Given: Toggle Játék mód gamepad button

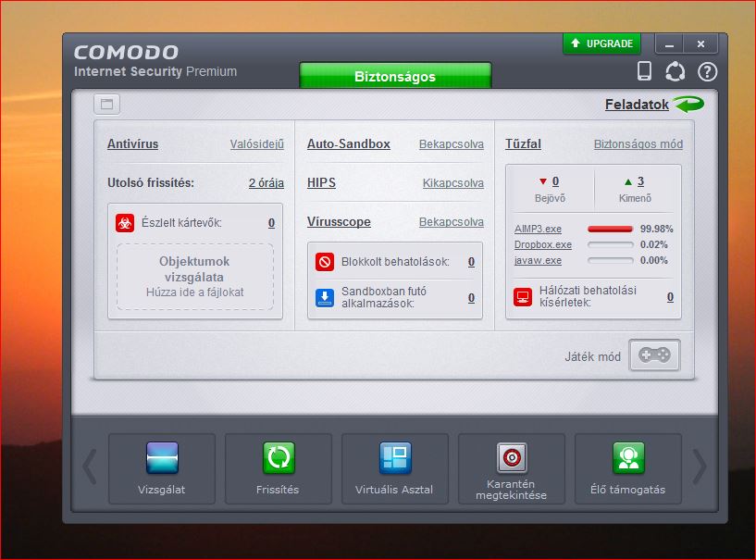Looking at the screenshot, I should click(x=654, y=355).
